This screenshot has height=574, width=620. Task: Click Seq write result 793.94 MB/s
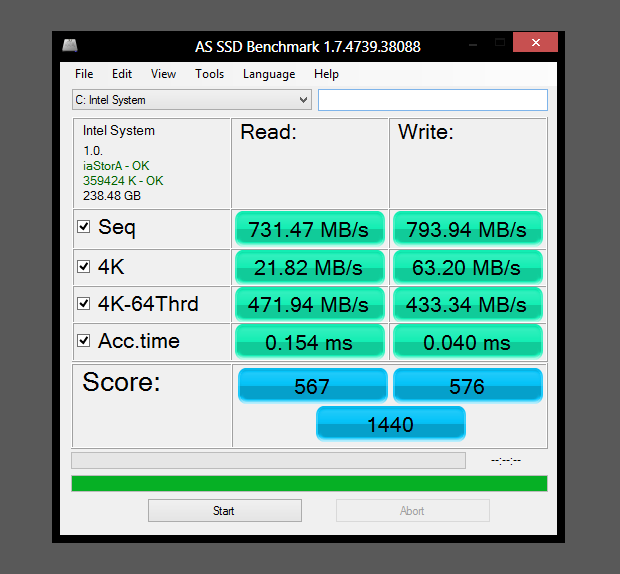tap(467, 229)
